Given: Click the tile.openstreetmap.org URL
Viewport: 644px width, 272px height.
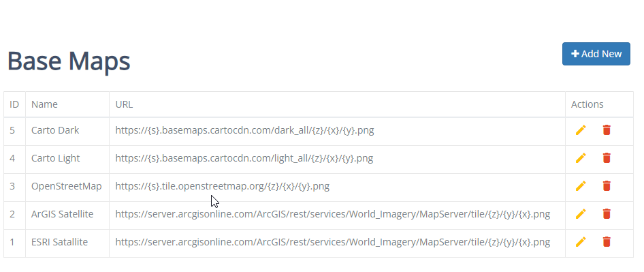Looking at the screenshot, I should coord(222,186).
